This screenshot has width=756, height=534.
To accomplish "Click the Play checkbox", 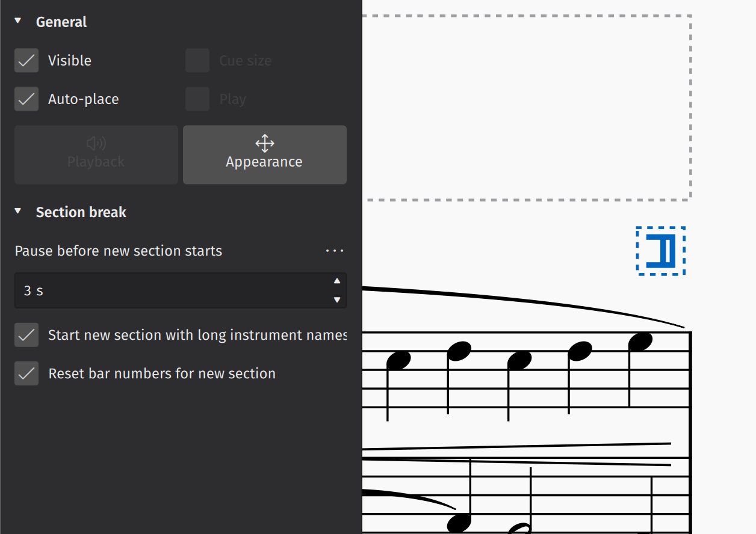I will [197, 99].
